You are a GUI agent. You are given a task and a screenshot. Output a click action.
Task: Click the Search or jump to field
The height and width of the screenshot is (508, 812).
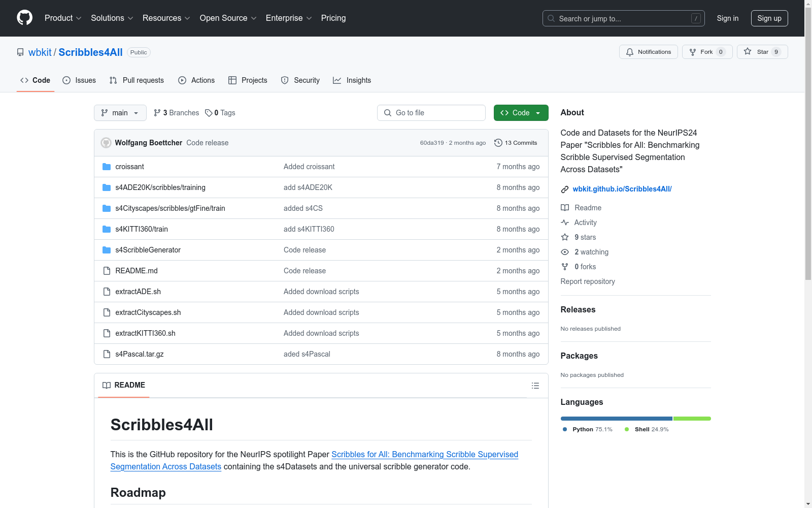[x=624, y=18]
